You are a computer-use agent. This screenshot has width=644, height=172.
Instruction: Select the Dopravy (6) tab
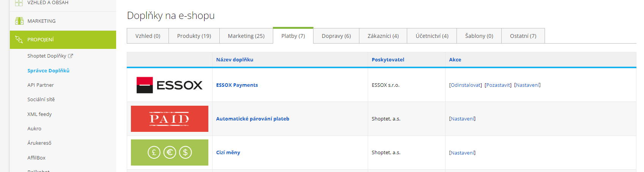pos(336,36)
